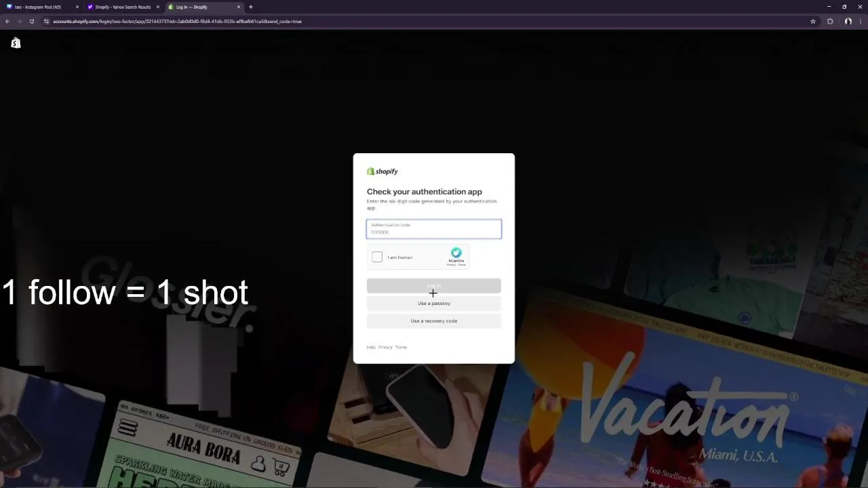The width and height of the screenshot is (868, 488).
Task: Open the browser profile icon
Action: click(x=848, y=21)
